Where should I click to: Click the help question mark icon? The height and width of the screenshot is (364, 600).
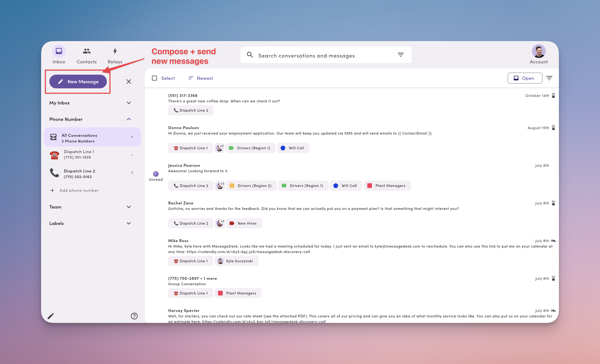[x=134, y=316]
